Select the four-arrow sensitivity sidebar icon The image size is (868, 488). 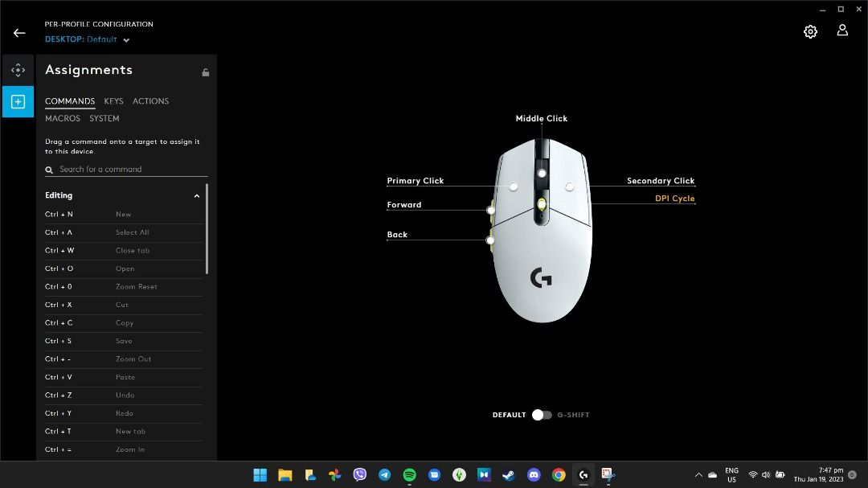click(x=18, y=69)
